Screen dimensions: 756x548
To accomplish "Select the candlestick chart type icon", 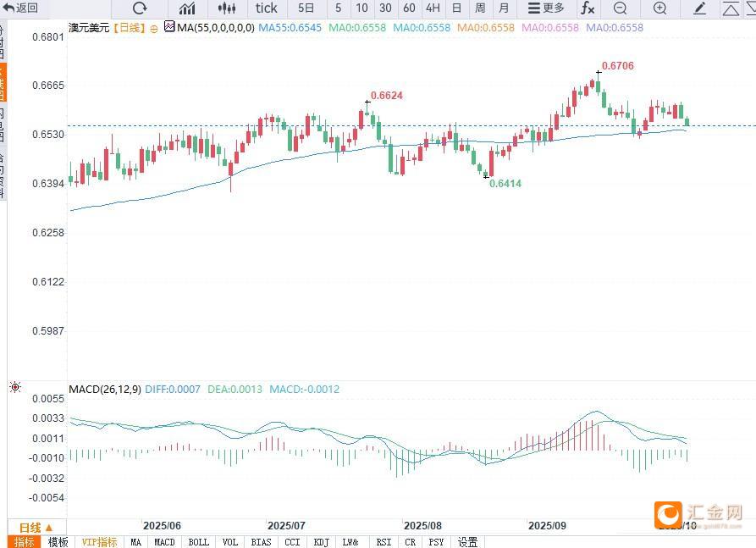I will (226, 8).
